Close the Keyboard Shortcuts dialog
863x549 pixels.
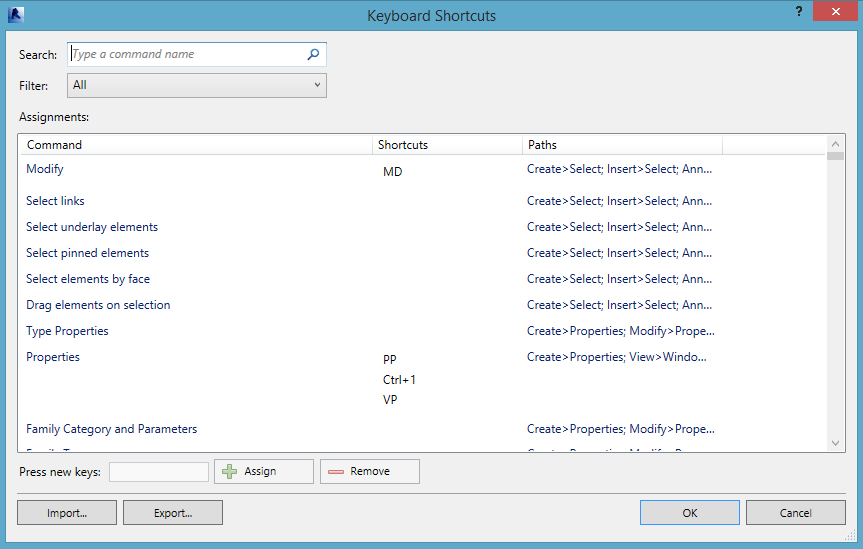coord(835,11)
